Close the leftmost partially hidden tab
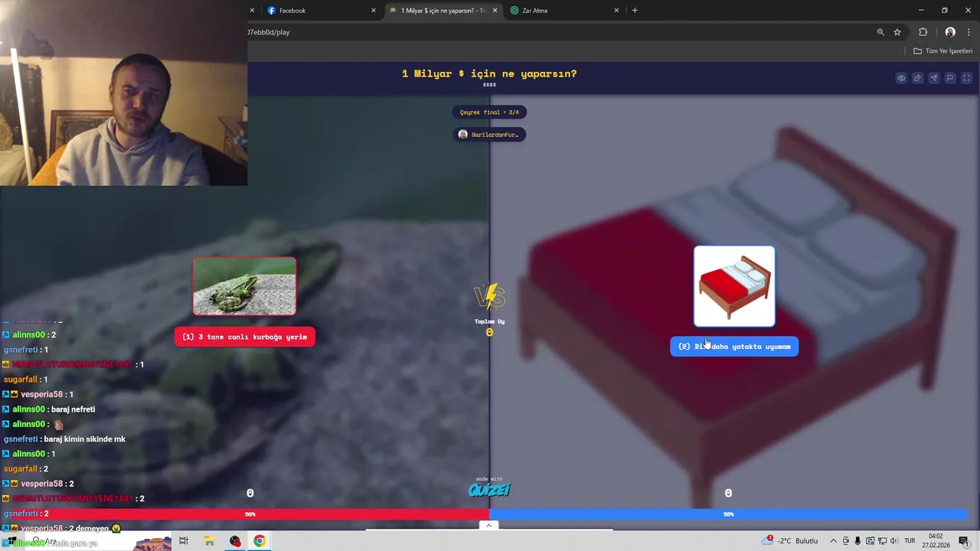 click(x=252, y=11)
